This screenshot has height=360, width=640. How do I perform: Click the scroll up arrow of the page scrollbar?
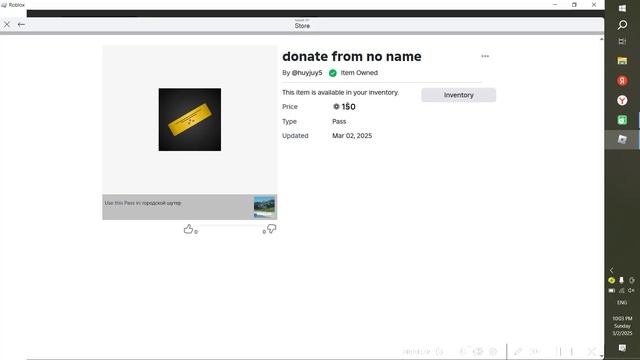(601, 39)
